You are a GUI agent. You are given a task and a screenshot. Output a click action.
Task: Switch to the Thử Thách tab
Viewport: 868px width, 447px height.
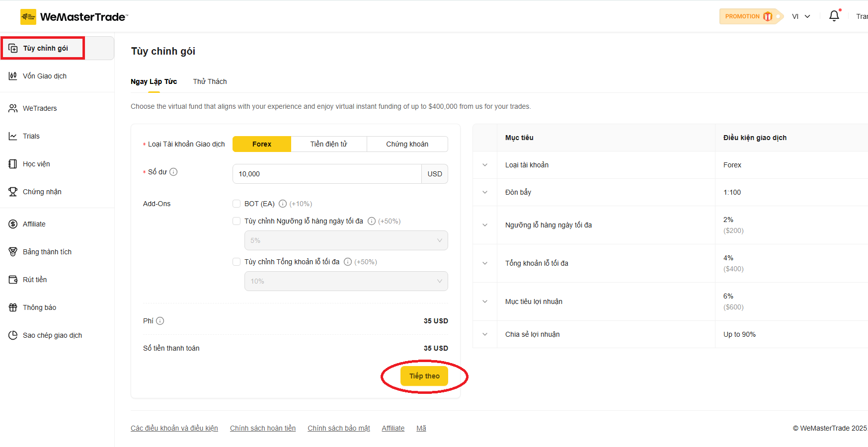pyautogui.click(x=210, y=81)
